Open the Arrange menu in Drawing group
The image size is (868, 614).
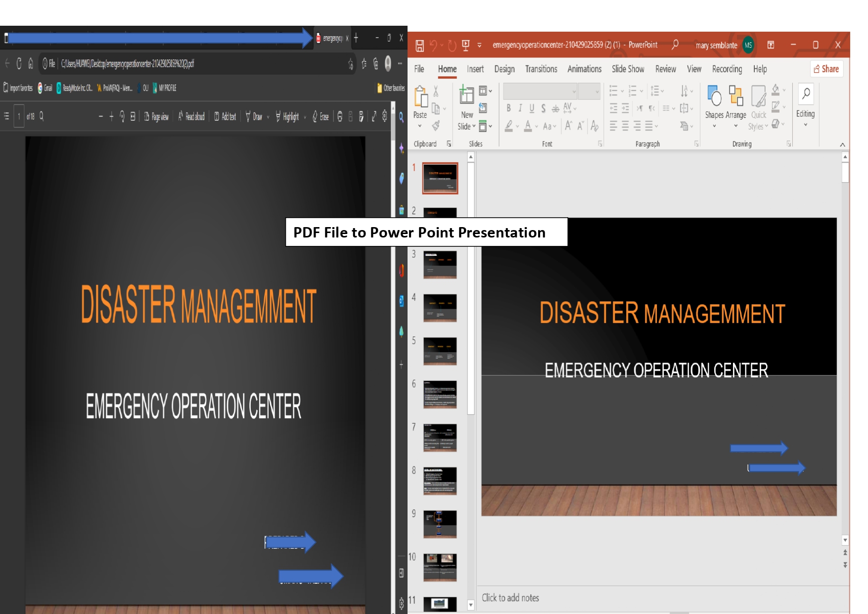(x=736, y=107)
